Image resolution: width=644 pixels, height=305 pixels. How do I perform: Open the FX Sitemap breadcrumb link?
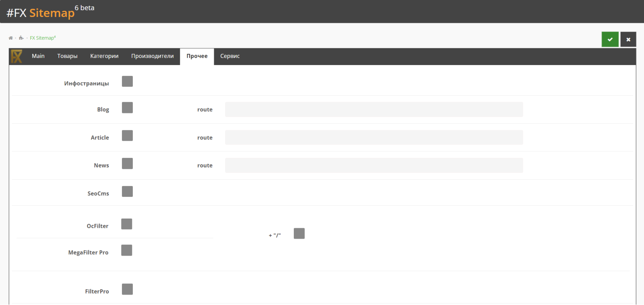[x=43, y=38]
